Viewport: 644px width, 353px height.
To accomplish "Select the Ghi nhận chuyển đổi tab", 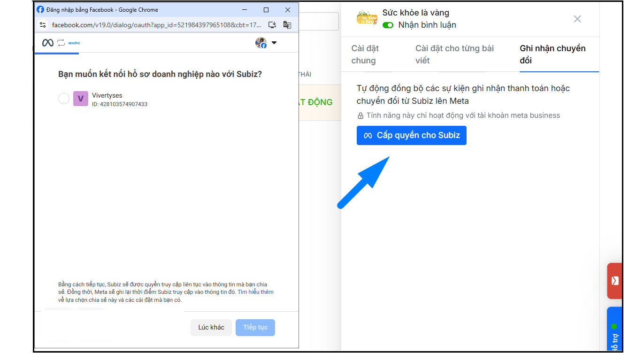I will click(x=552, y=54).
